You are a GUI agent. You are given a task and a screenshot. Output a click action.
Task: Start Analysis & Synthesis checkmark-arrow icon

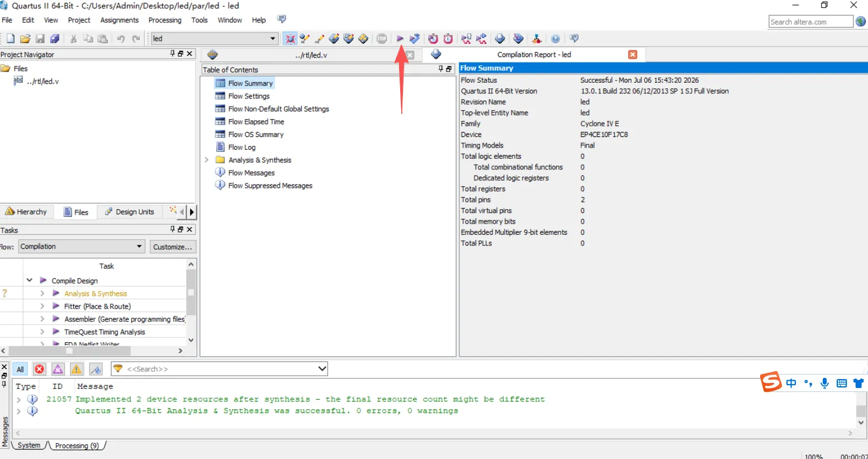415,39
